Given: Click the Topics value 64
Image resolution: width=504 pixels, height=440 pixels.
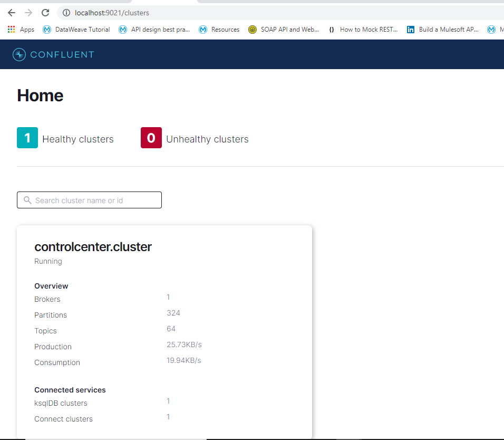Looking at the screenshot, I should 171,329.
